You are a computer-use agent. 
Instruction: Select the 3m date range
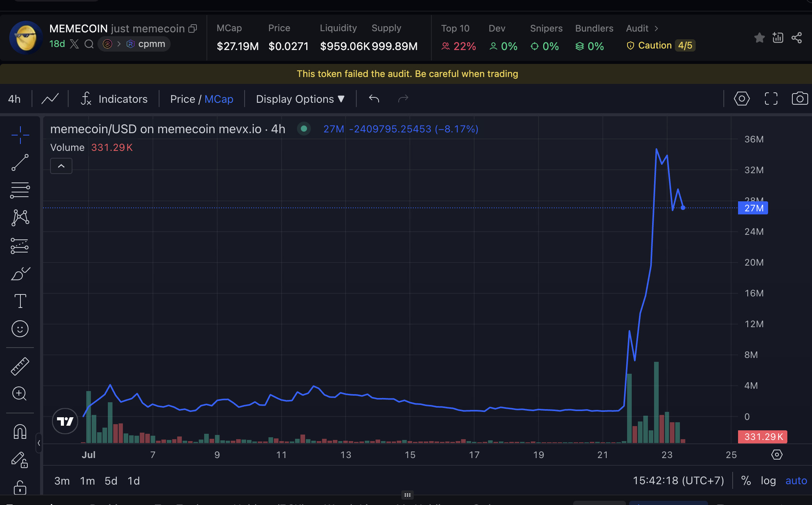(x=62, y=481)
